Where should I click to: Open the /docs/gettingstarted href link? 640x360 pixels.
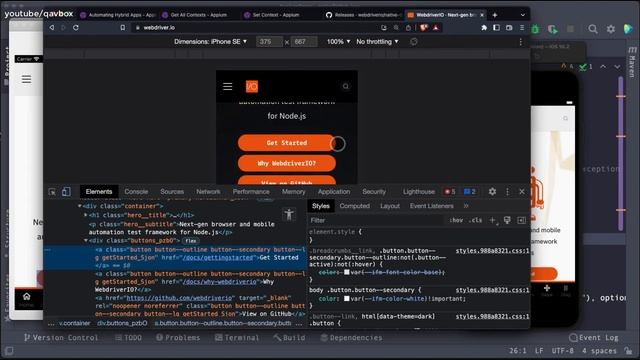218,258
